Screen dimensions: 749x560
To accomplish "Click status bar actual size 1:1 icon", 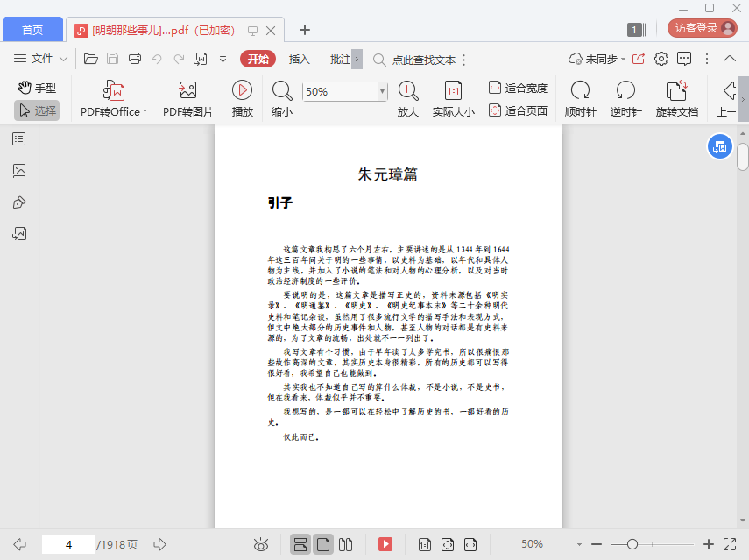I will coord(425,545).
